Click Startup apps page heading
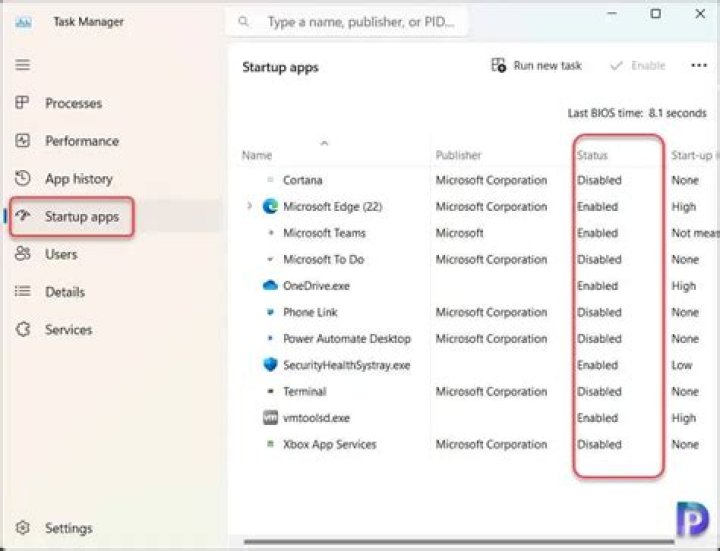This screenshot has height=551, width=720. coord(280,67)
